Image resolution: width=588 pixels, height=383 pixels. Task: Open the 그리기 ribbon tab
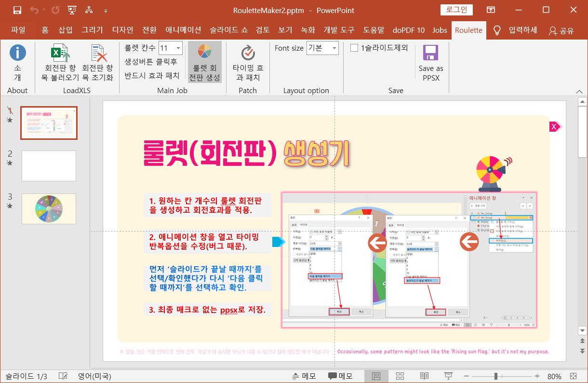(92, 30)
